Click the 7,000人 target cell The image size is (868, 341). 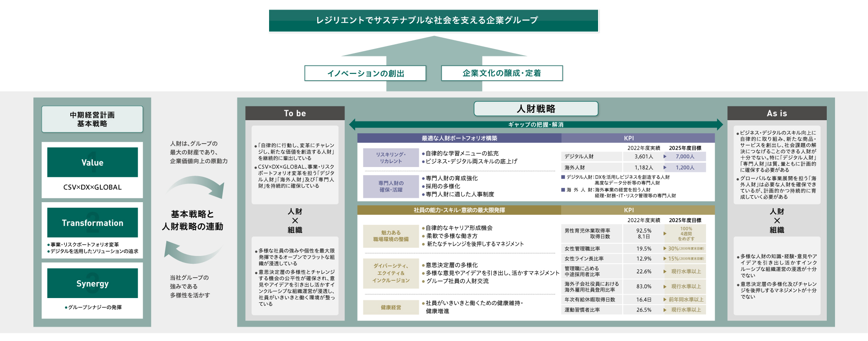[685, 157]
